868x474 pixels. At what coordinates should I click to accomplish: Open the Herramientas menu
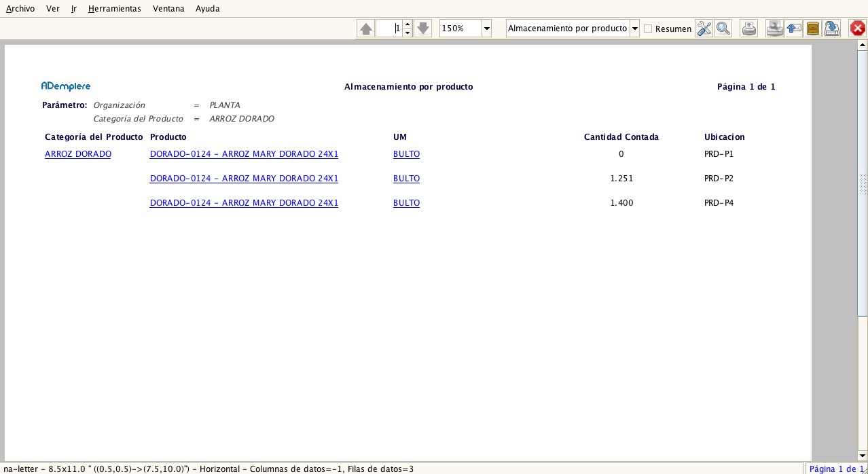click(x=115, y=9)
